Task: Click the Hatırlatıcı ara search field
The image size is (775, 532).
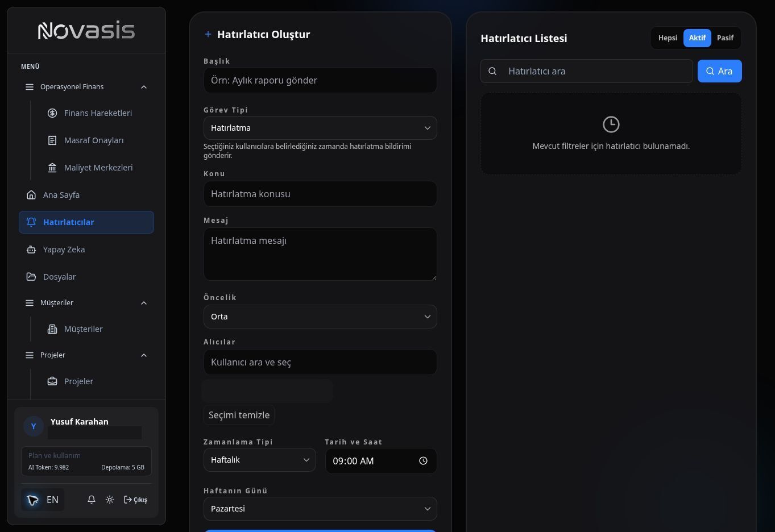Action: pos(587,71)
